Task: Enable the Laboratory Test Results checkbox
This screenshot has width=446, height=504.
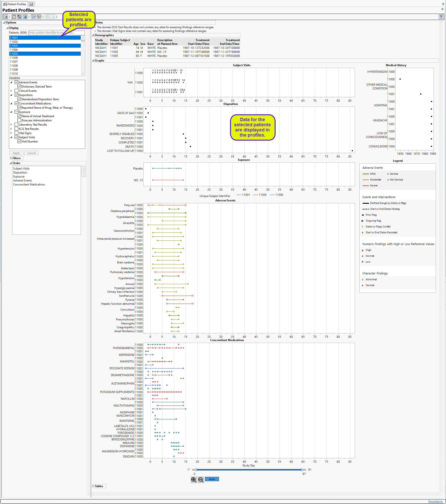Action: [x=16, y=124]
